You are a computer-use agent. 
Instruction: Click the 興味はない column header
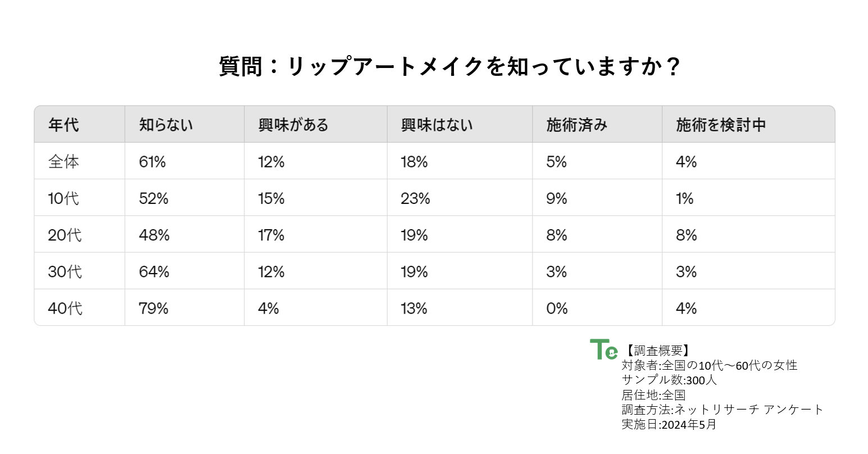tap(437, 125)
